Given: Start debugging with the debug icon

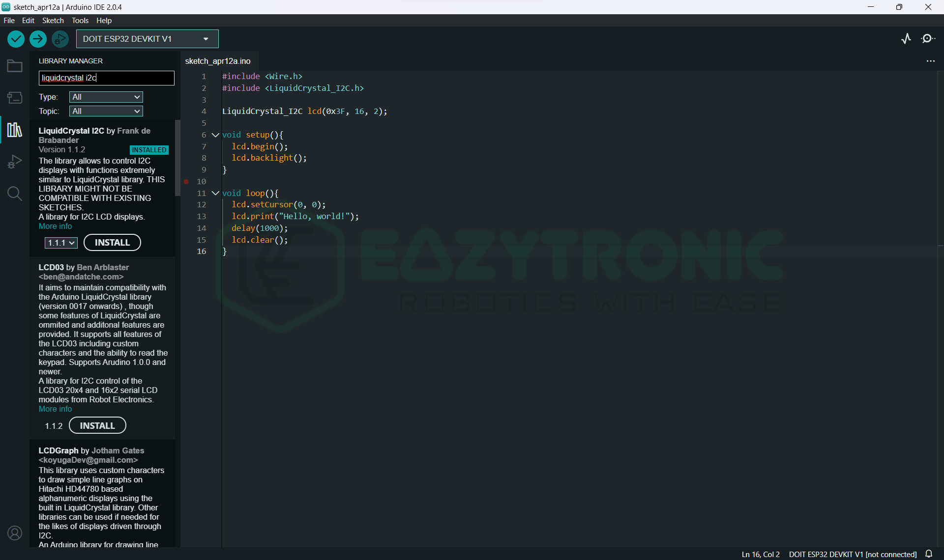Looking at the screenshot, I should click(60, 39).
